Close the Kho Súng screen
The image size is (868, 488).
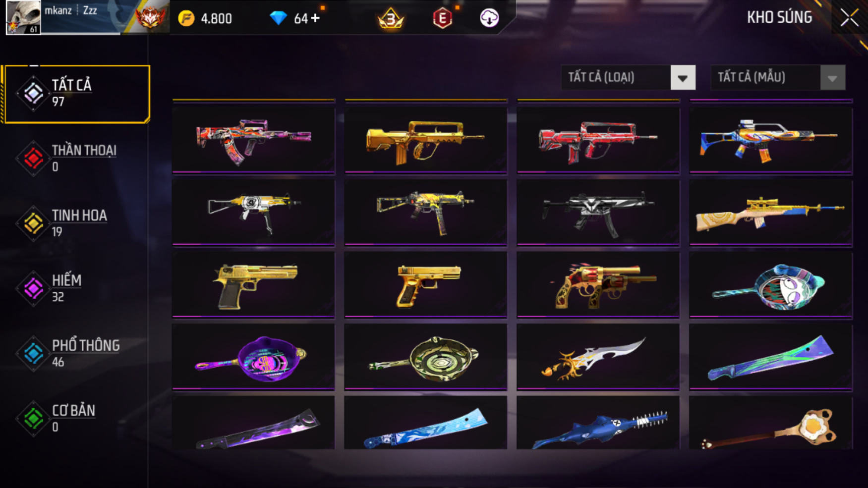pyautogui.click(x=849, y=18)
